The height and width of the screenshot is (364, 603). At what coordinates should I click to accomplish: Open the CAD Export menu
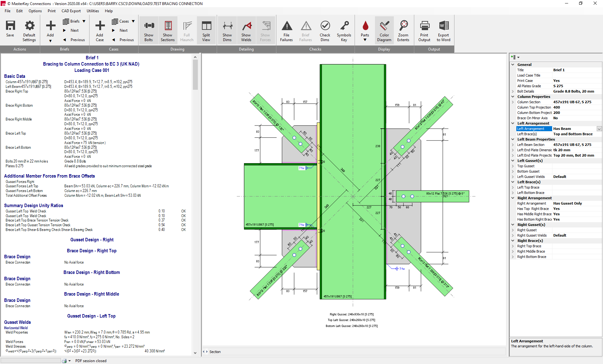(x=71, y=11)
